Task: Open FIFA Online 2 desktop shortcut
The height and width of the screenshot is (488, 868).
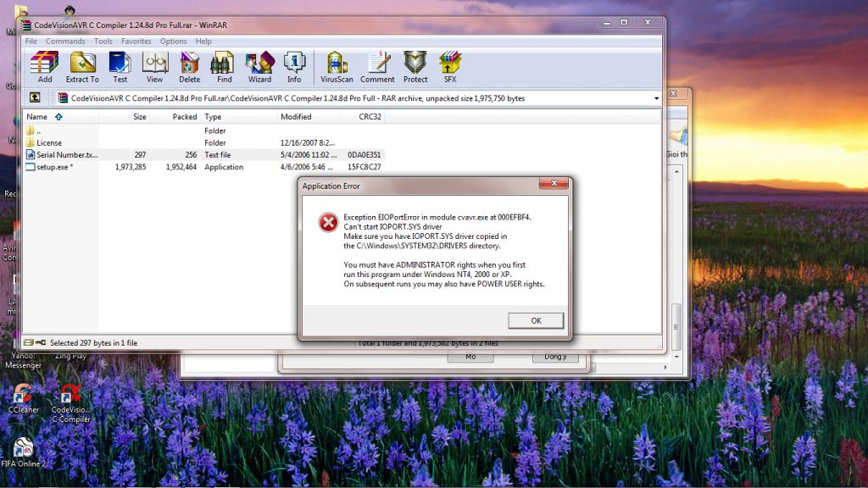Action: pos(23,452)
